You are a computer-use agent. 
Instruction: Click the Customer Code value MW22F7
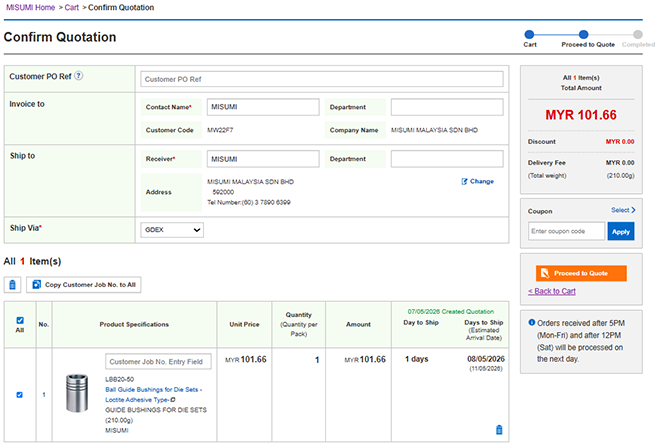coord(220,130)
